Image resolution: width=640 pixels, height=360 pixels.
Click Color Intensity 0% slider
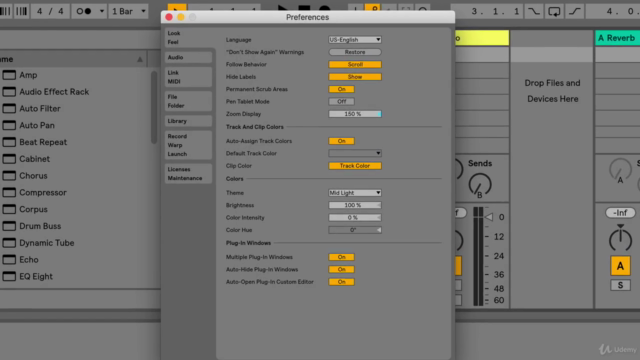355,218
